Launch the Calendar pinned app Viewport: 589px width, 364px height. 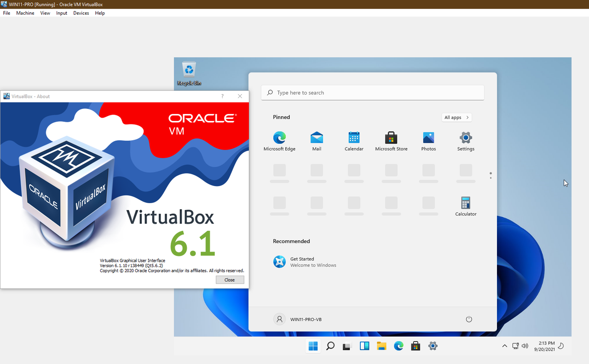pos(354,141)
